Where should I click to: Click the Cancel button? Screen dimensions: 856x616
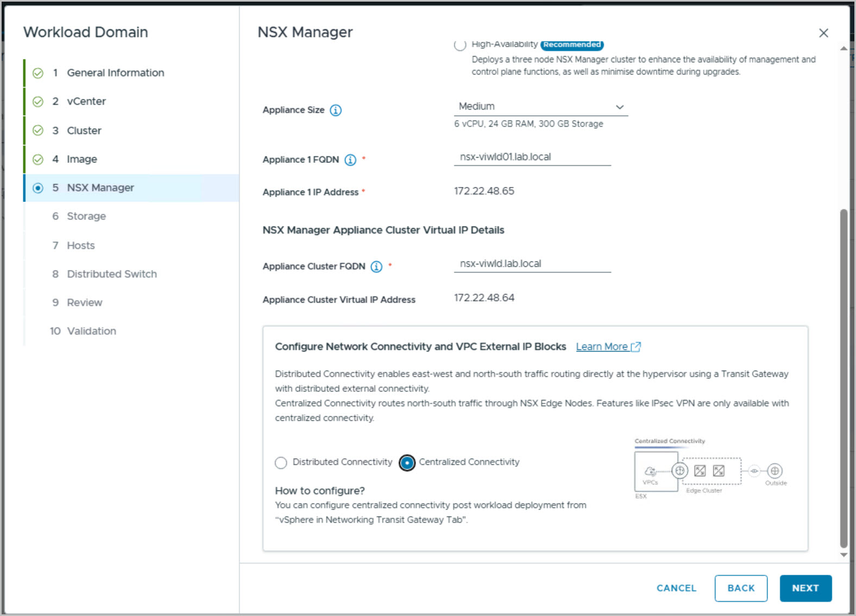676,588
